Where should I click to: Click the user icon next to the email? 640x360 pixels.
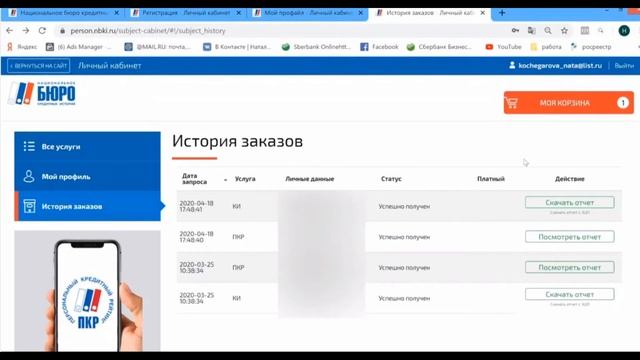tap(512, 65)
